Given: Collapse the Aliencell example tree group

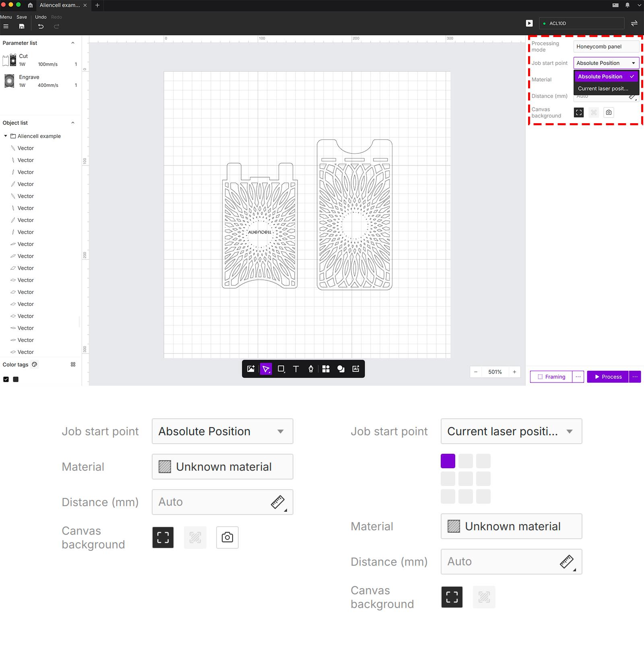Looking at the screenshot, I should (6, 136).
